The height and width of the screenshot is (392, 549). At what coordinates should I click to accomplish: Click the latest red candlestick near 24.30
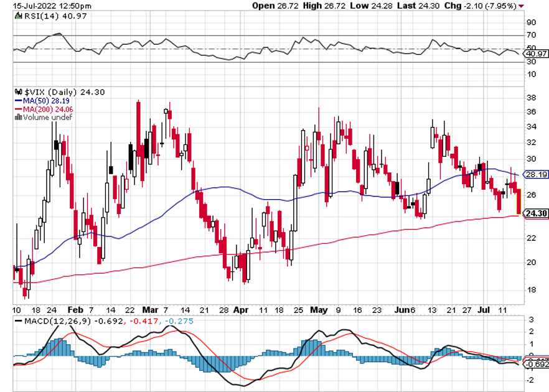(518, 203)
